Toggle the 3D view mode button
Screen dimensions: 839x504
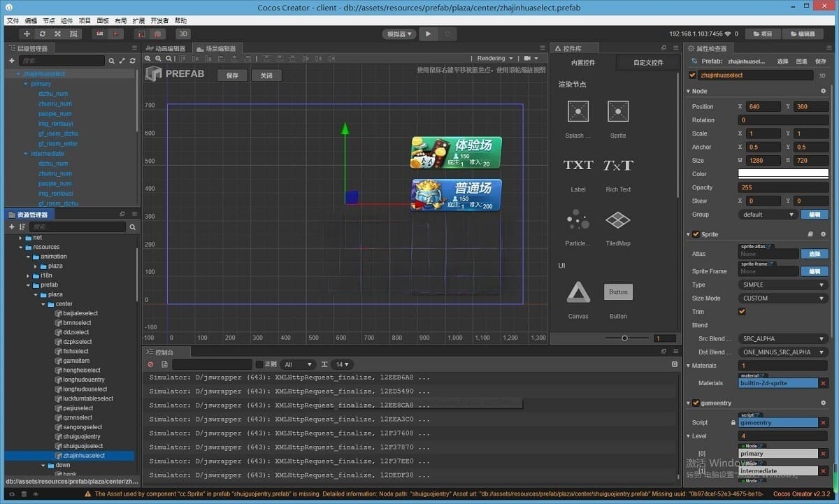[182, 34]
